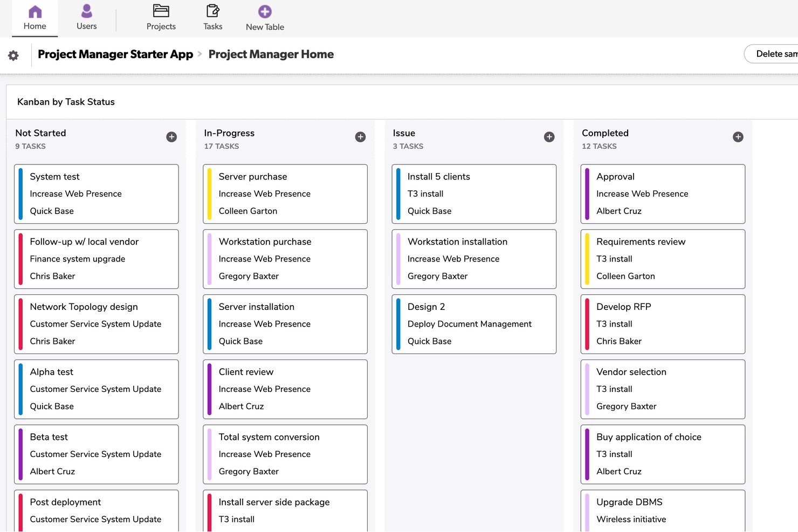This screenshot has width=798, height=532.
Task: Open the Post deployment task card
Action: coord(97,511)
